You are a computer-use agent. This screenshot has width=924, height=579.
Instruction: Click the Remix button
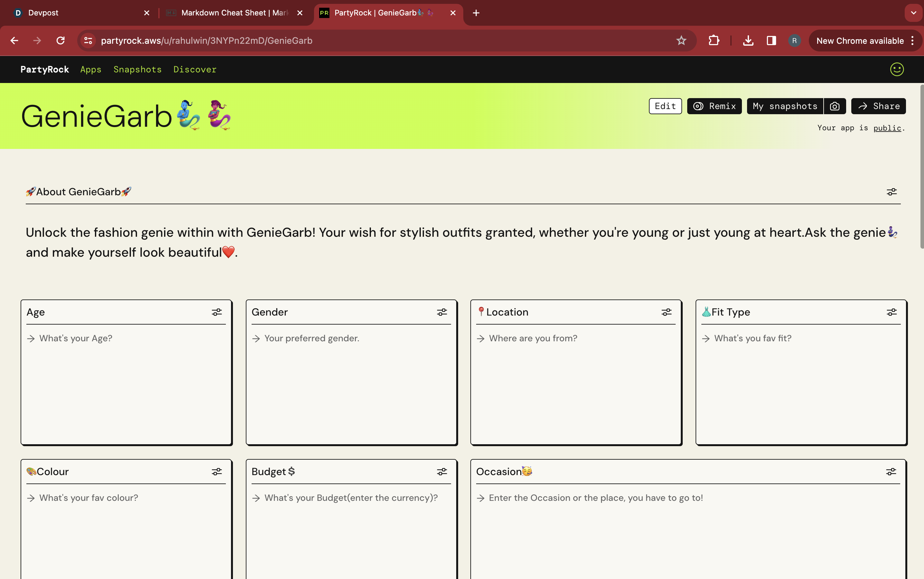click(x=714, y=106)
